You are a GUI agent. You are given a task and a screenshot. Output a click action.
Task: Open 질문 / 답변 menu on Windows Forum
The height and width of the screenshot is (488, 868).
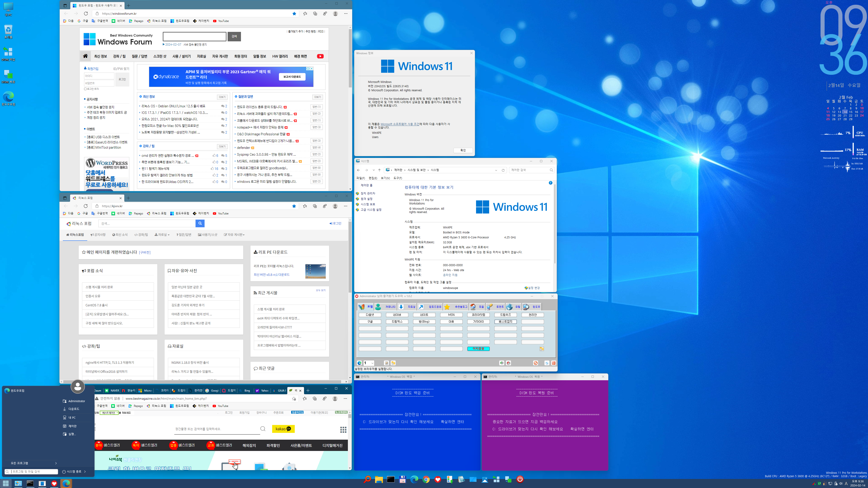139,56
